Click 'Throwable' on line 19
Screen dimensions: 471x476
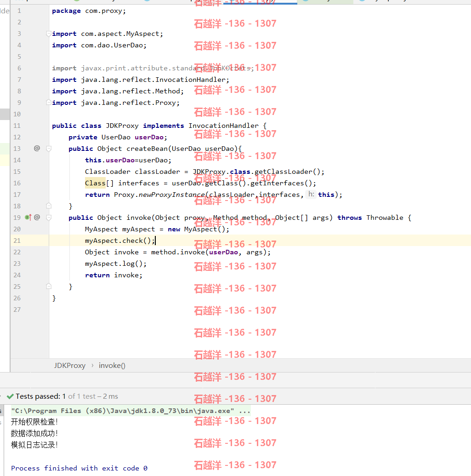[385, 218]
